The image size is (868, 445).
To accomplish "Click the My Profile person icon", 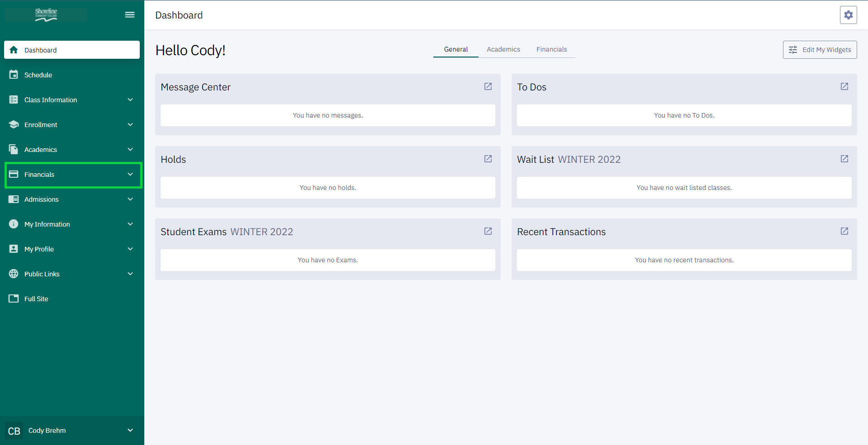I will (14, 249).
